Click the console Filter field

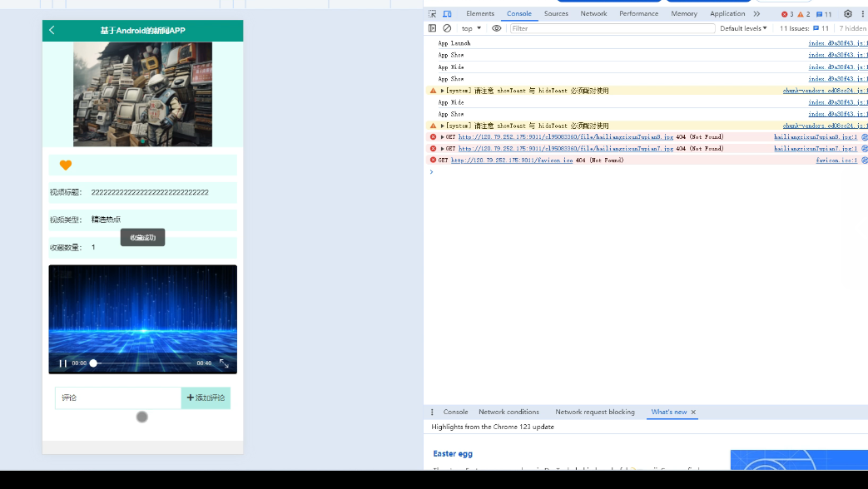pyautogui.click(x=613, y=28)
